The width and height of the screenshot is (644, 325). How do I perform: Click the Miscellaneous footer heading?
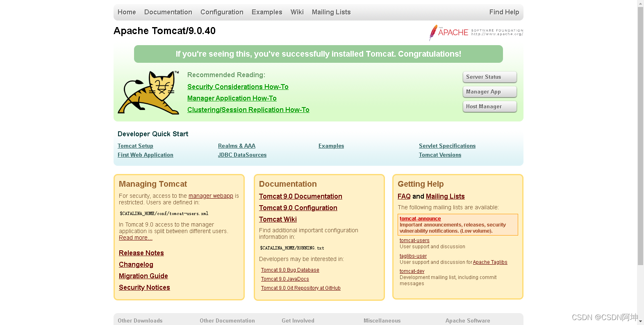coord(382,321)
